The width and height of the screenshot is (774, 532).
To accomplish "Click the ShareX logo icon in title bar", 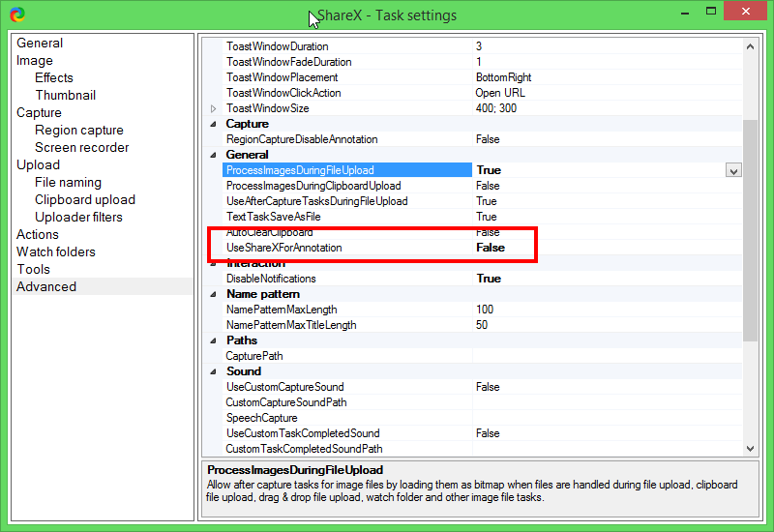I will click(17, 15).
